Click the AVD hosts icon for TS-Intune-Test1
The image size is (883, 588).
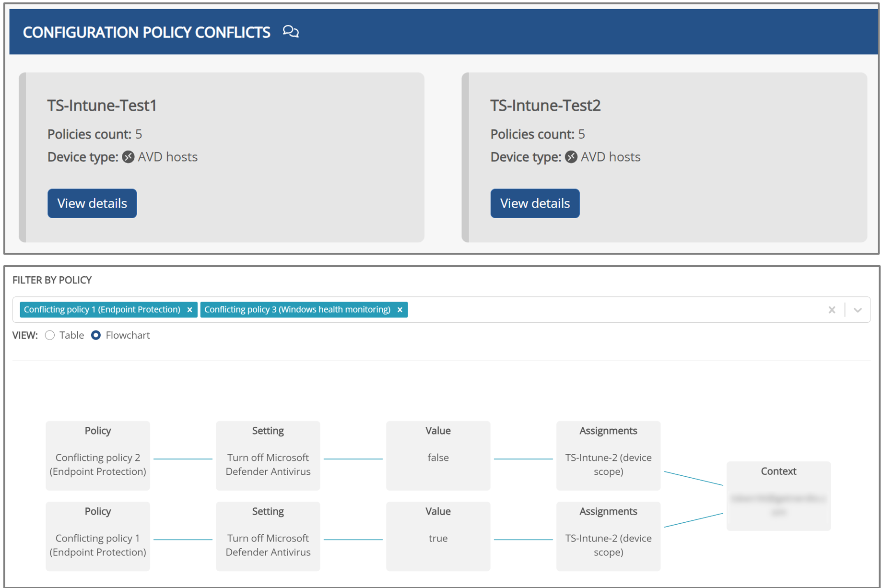(x=128, y=157)
